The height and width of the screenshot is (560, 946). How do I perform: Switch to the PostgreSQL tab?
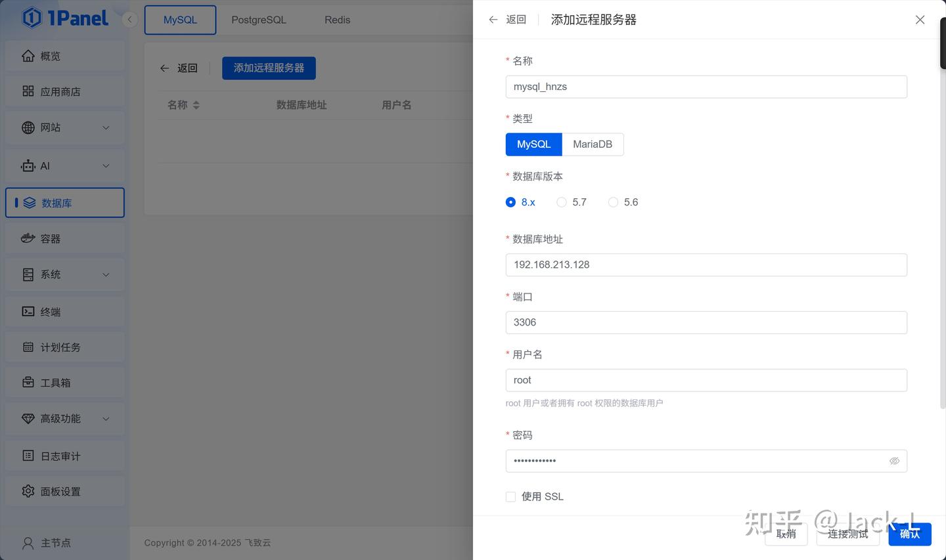point(259,20)
